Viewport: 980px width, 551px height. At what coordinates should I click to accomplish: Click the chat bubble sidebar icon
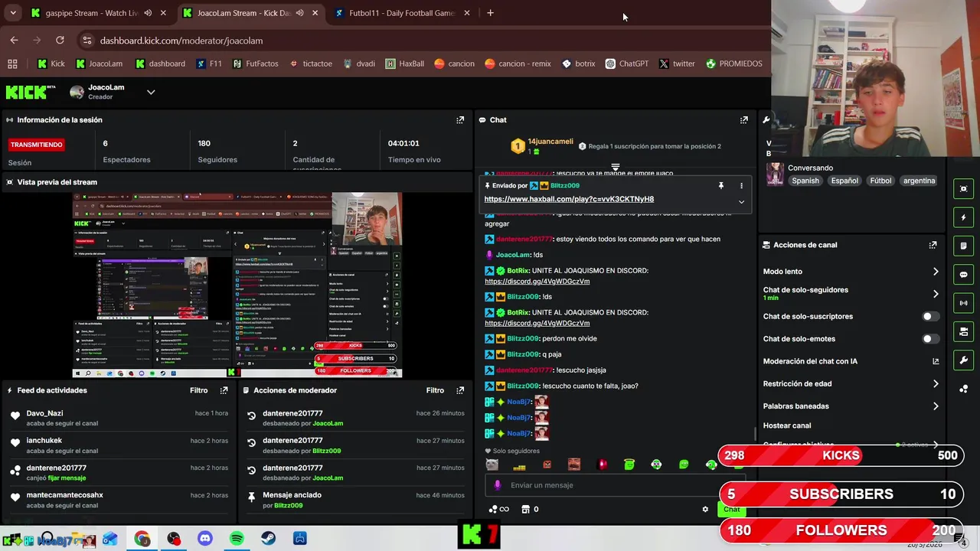click(x=963, y=275)
